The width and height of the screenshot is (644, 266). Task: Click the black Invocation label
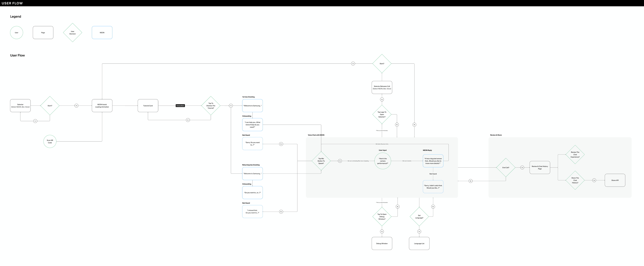pos(180,106)
